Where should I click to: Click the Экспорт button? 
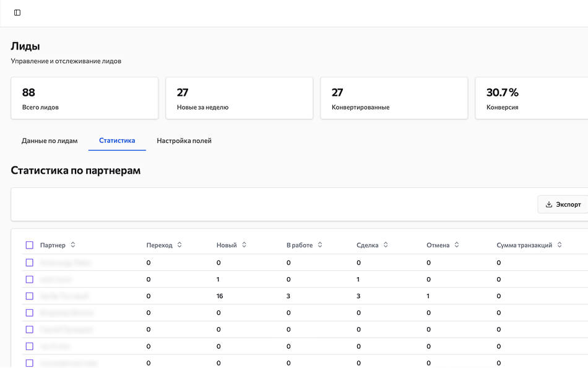click(563, 205)
